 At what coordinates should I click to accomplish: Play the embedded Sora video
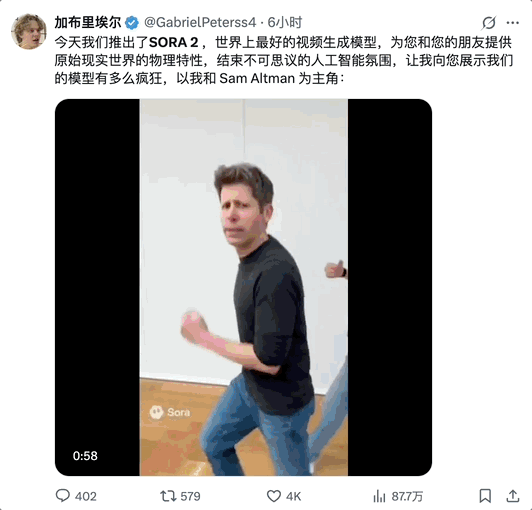pyautogui.click(x=243, y=287)
